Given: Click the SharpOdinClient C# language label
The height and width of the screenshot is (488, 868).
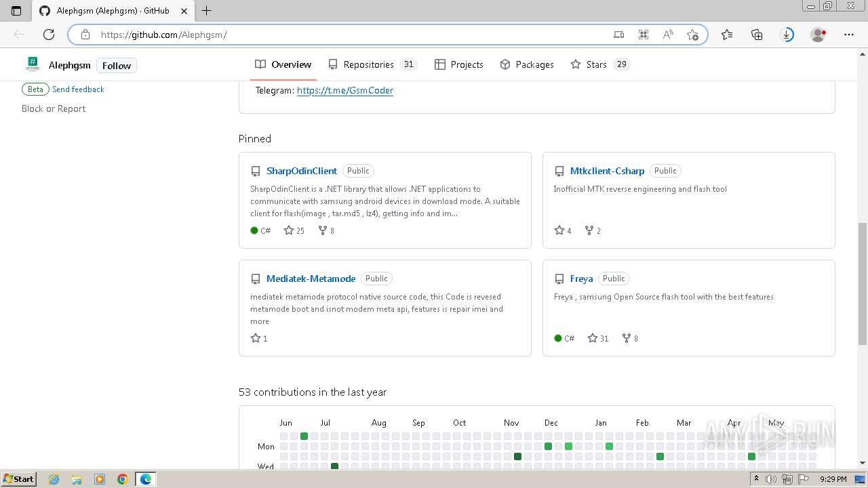Looking at the screenshot, I should (x=260, y=230).
